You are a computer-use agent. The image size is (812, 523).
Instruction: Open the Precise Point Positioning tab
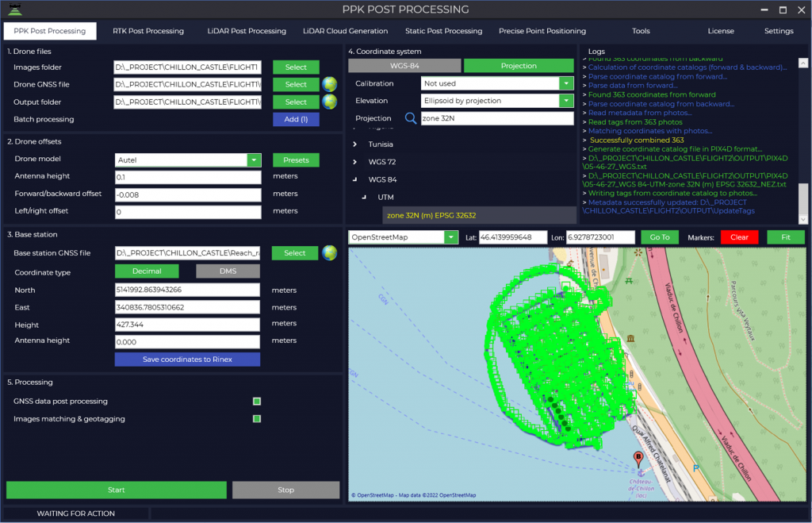click(542, 31)
